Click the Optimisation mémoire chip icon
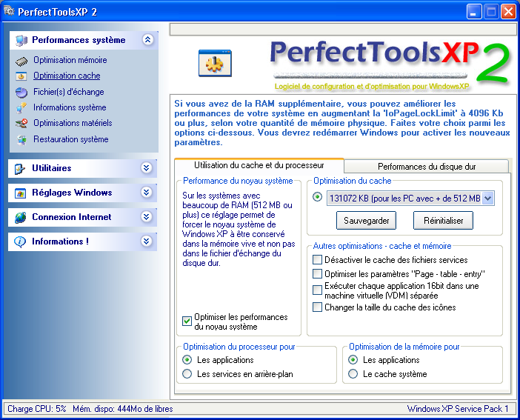Screen dimensions: 520x420 21,61
